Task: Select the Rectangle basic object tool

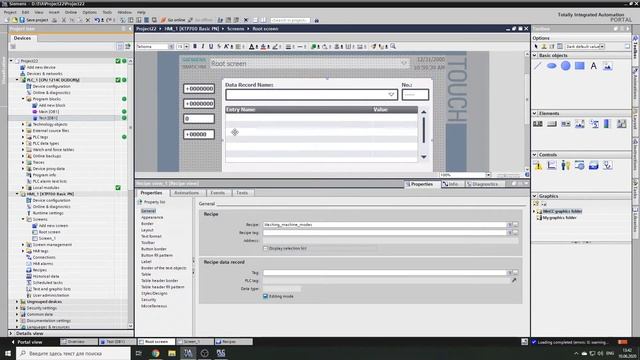Action: tap(580, 66)
